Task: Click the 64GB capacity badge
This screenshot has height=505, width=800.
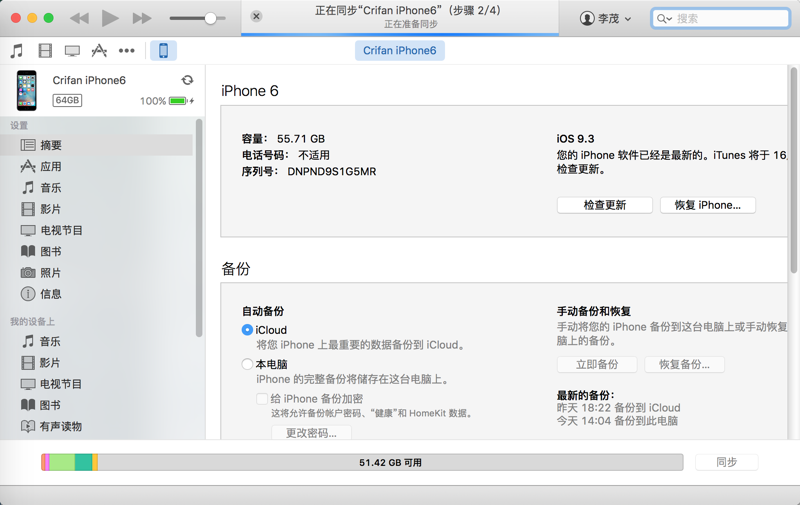Action: pyautogui.click(x=67, y=100)
